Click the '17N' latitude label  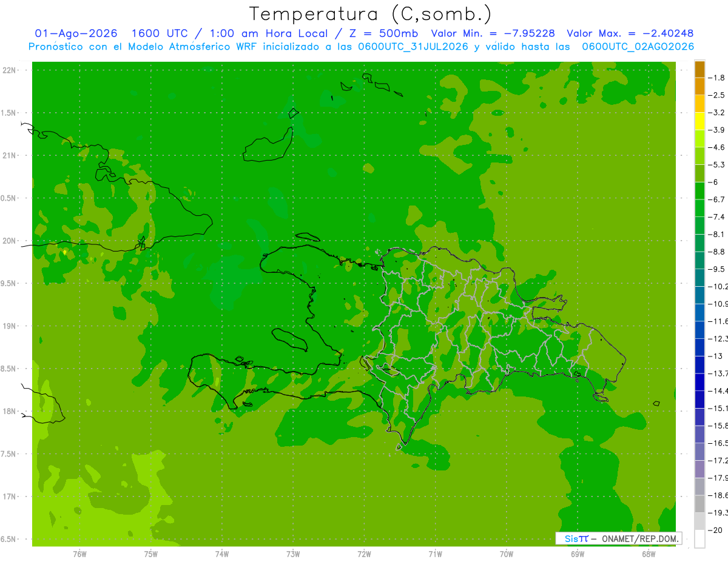(10, 497)
